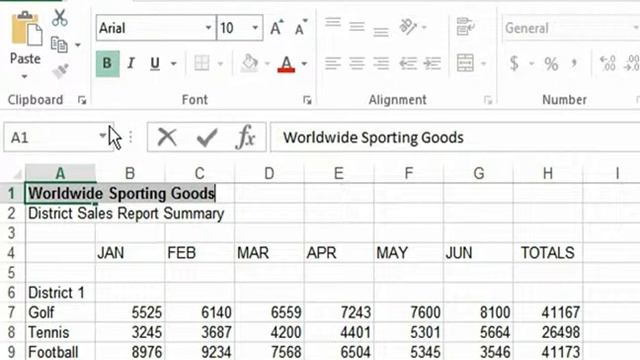This screenshot has height=360, width=640.
Task: Confirm entry with the checkmark
Action: click(207, 138)
